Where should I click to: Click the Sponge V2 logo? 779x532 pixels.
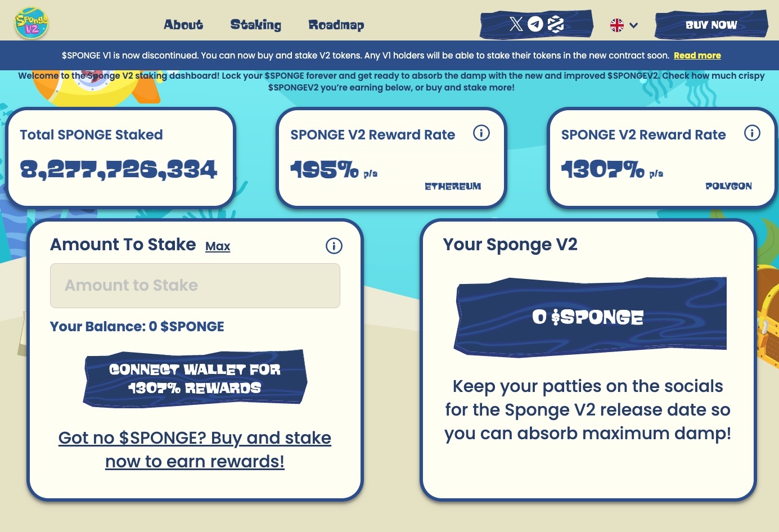pos(31,23)
